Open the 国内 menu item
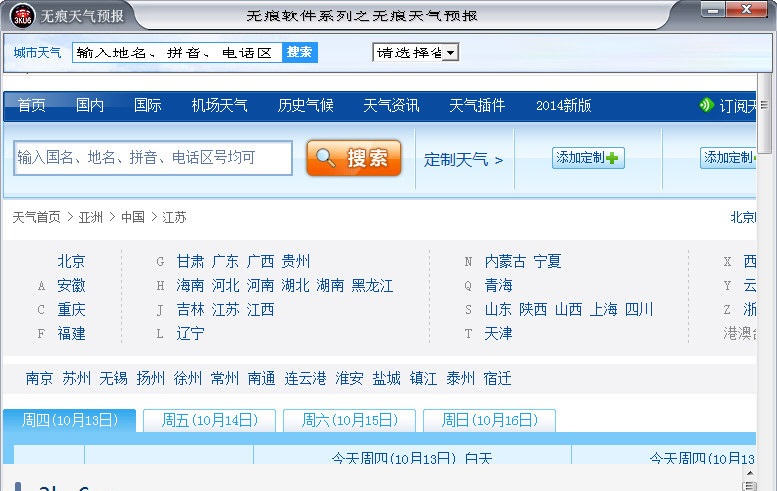The height and width of the screenshot is (491, 777). [x=90, y=106]
